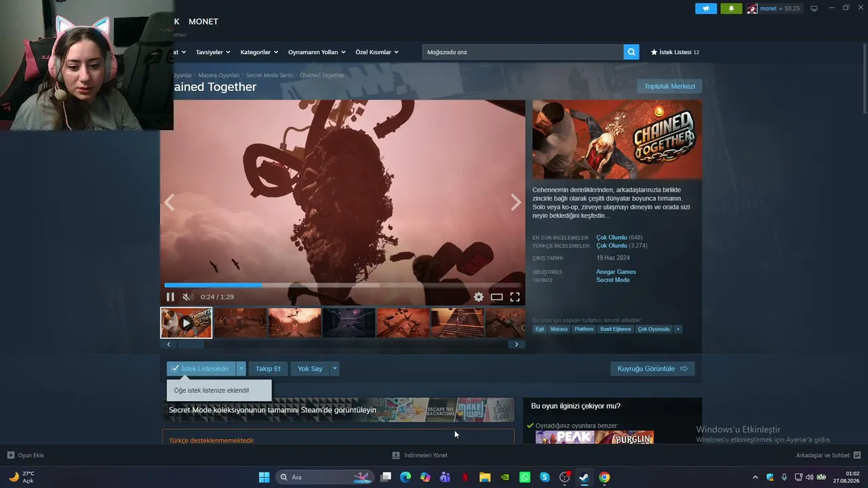Launch Microsoft Edge from the taskbar

click(x=406, y=477)
